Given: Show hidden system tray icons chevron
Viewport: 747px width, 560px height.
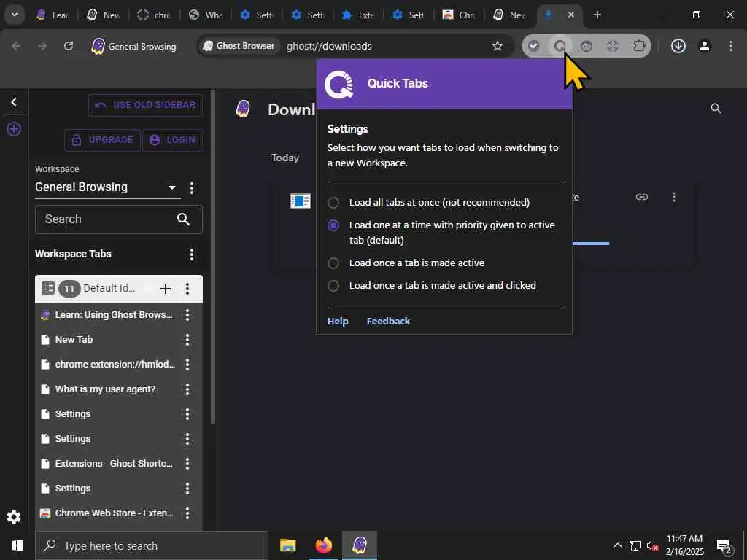Looking at the screenshot, I should pos(617,545).
